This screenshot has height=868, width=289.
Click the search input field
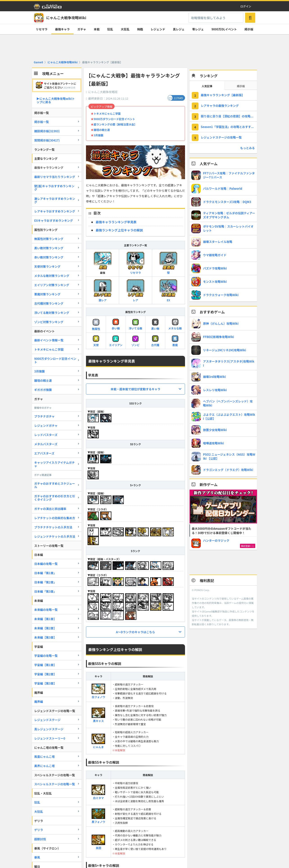216,18
